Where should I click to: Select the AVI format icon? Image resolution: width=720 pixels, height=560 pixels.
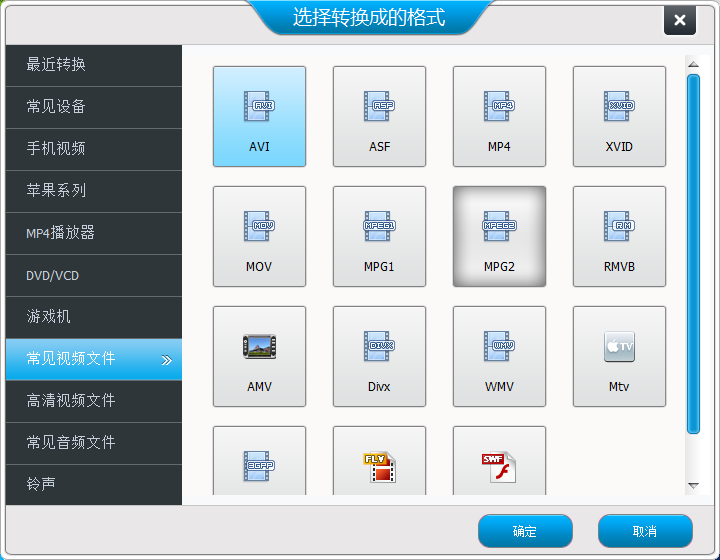[259, 106]
